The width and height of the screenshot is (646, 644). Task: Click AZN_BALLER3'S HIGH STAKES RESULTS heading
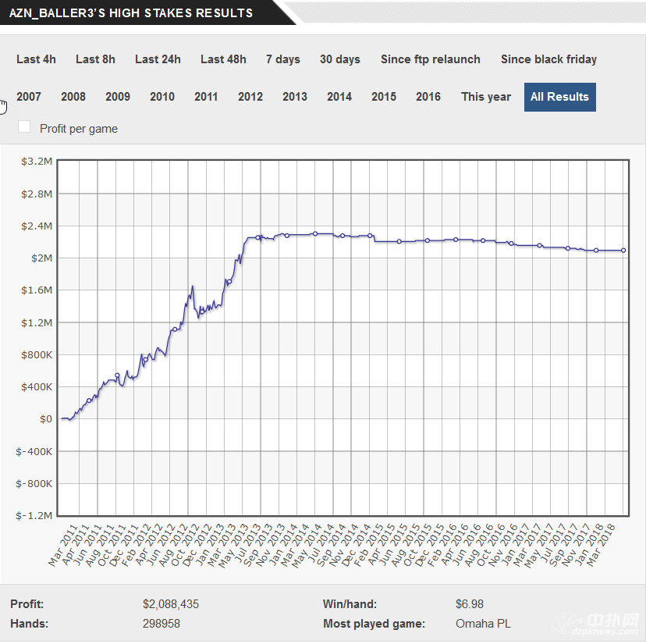pos(131,13)
